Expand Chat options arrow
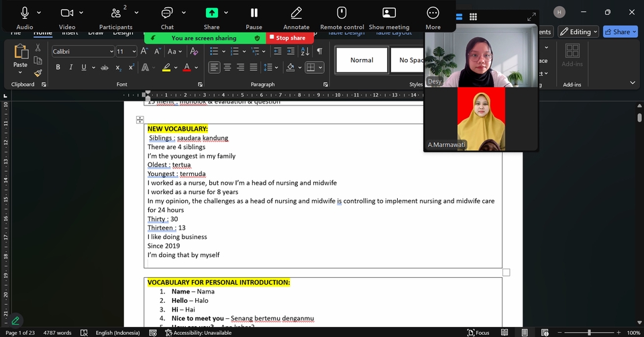644x337 pixels. [184, 13]
